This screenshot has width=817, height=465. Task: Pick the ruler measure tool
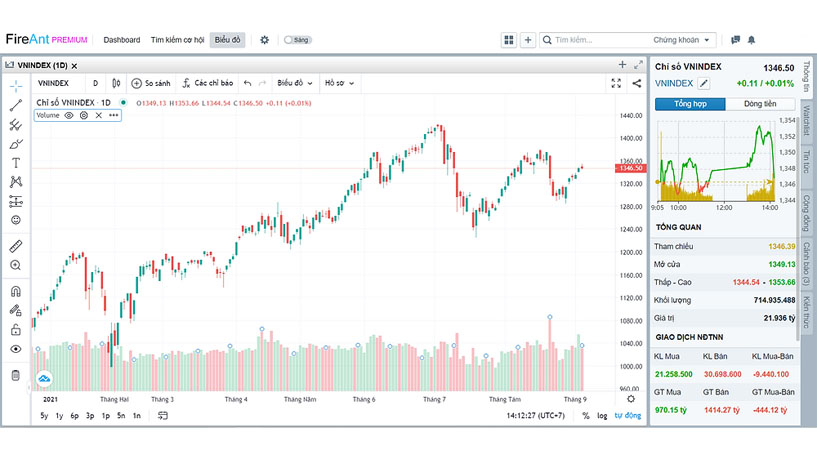click(16, 246)
